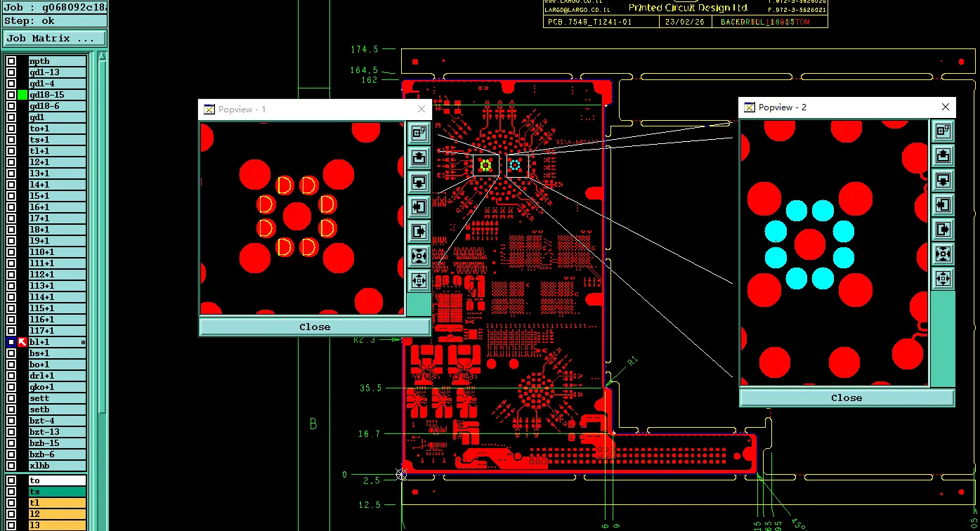The width and height of the screenshot is (980, 531).
Task: Select the l5+1 layer row
Action: (x=57, y=196)
